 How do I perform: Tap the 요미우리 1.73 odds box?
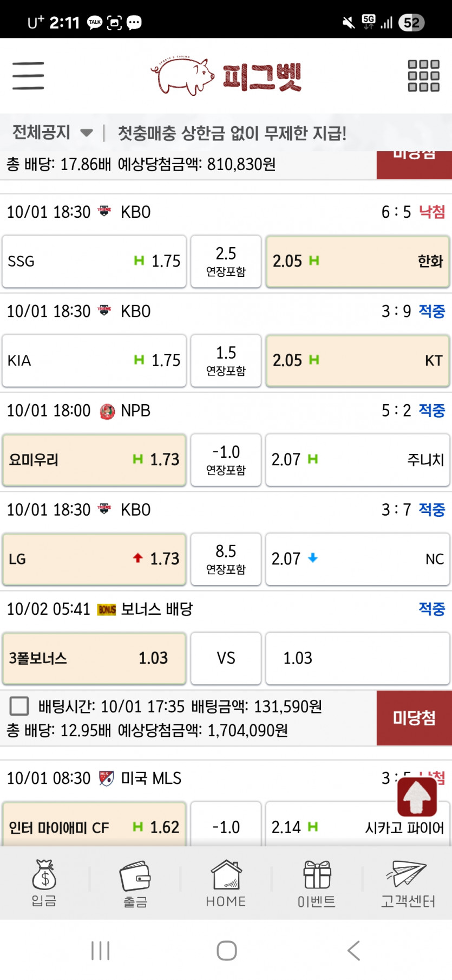tap(94, 459)
